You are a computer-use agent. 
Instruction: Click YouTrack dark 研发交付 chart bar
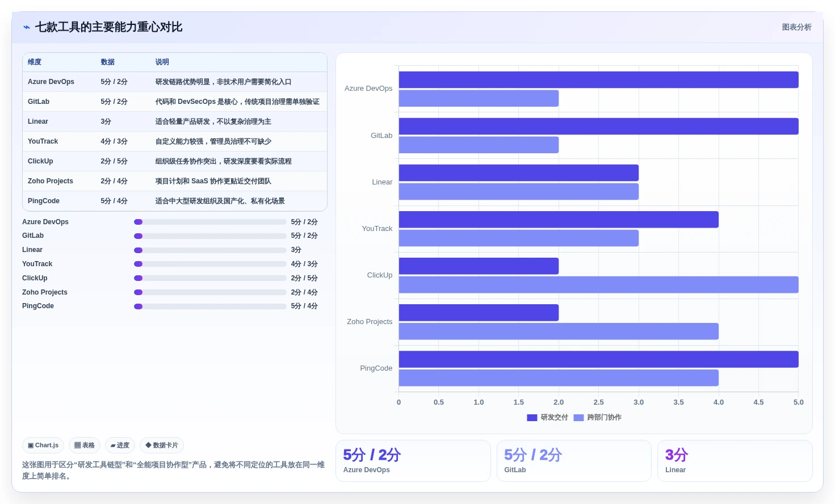[x=559, y=220]
